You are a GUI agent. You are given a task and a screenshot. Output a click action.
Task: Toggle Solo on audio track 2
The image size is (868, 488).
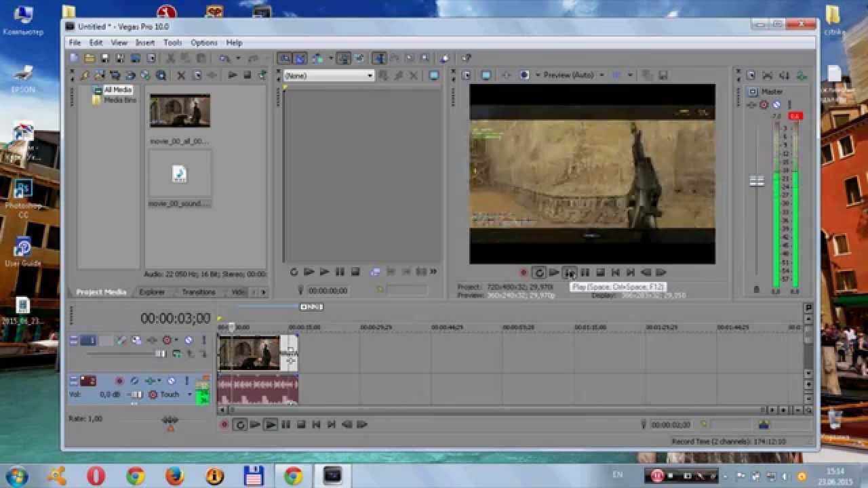click(x=186, y=382)
